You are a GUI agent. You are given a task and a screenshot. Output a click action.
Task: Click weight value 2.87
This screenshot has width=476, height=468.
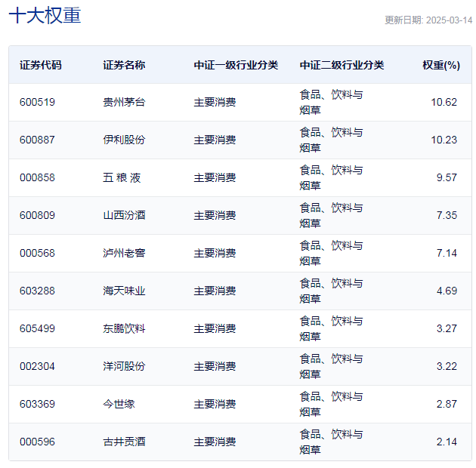[x=447, y=405]
